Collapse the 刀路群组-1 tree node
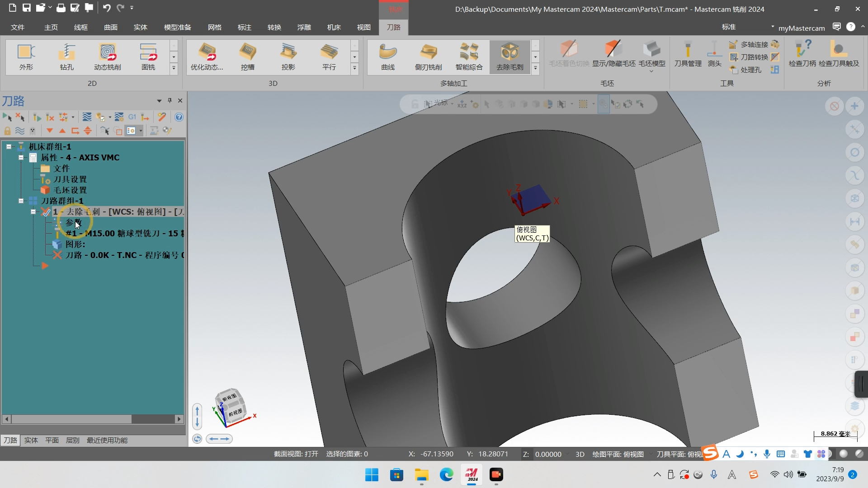Image resolution: width=868 pixels, height=488 pixels. pos(21,201)
